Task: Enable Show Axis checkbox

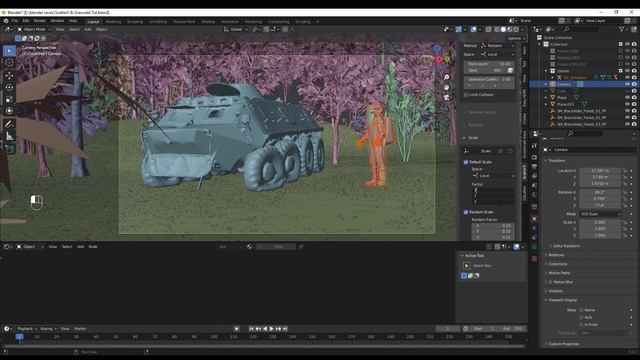Action: pos(581,318)
